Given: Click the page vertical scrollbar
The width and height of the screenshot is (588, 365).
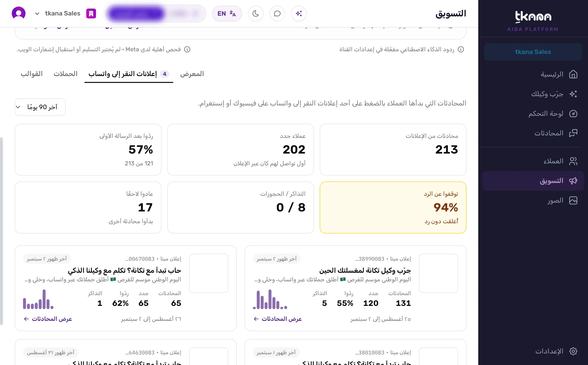Looking at the screenshot, I should (1, 231).
